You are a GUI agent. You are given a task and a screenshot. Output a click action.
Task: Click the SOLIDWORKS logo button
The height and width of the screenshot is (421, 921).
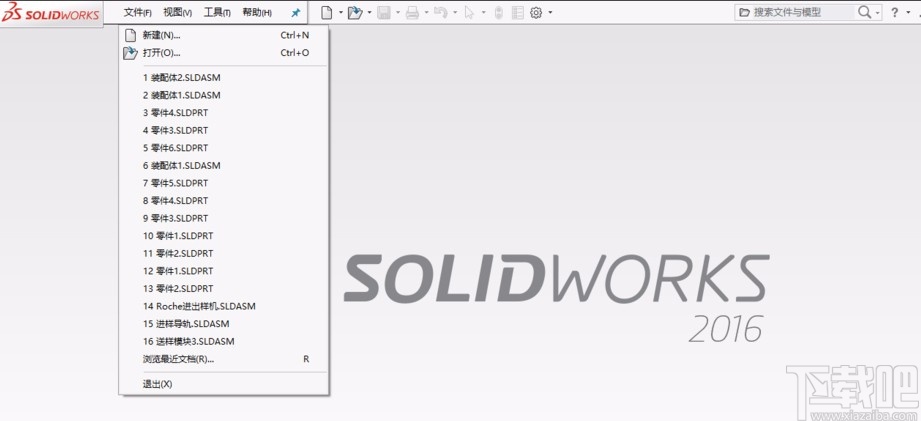tap(52, 14)
